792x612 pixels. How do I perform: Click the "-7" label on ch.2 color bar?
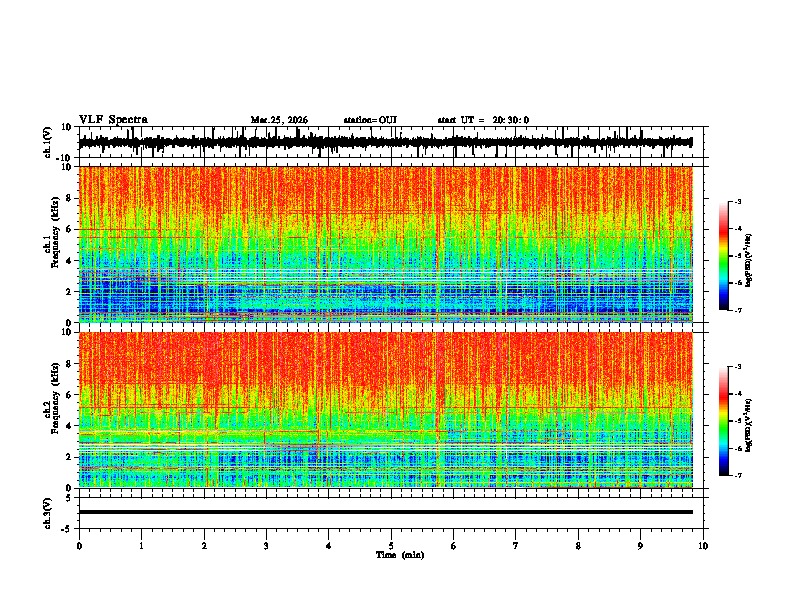[x=738, y=476]
